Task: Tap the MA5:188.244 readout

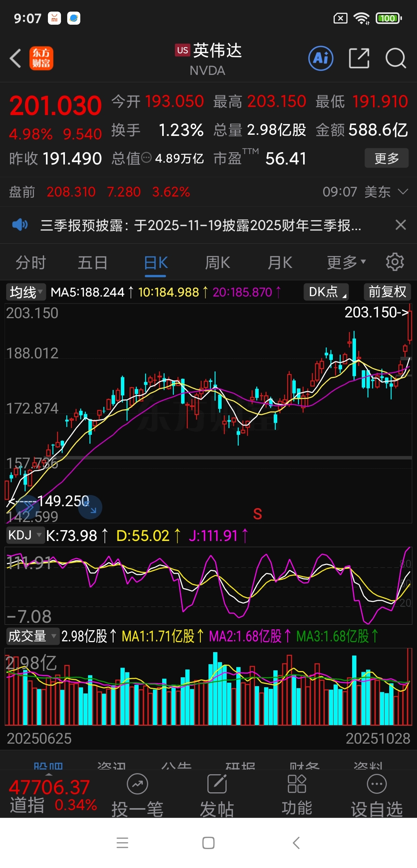Action: pos(92,292)
